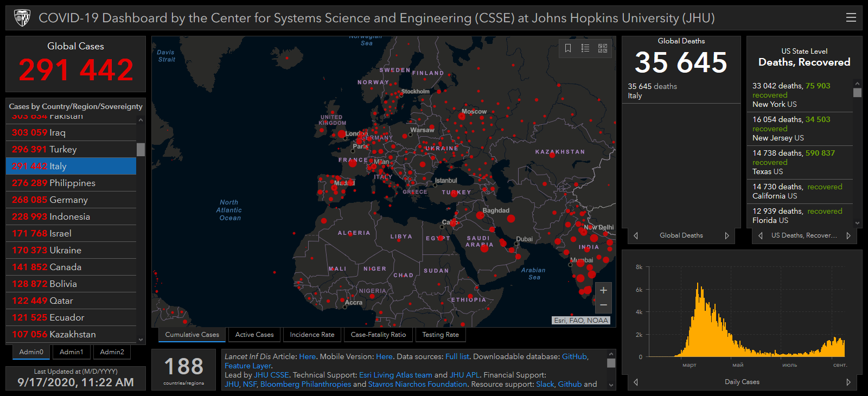Click the New York US deaths entry
This screenshot has height=396, width=868.
800,95
